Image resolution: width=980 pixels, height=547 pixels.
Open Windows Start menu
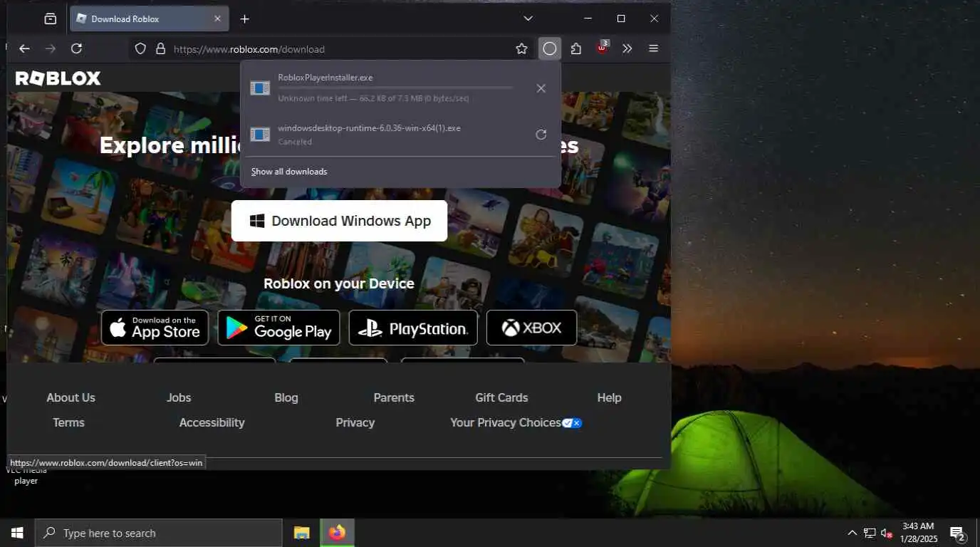click(17, 533)
